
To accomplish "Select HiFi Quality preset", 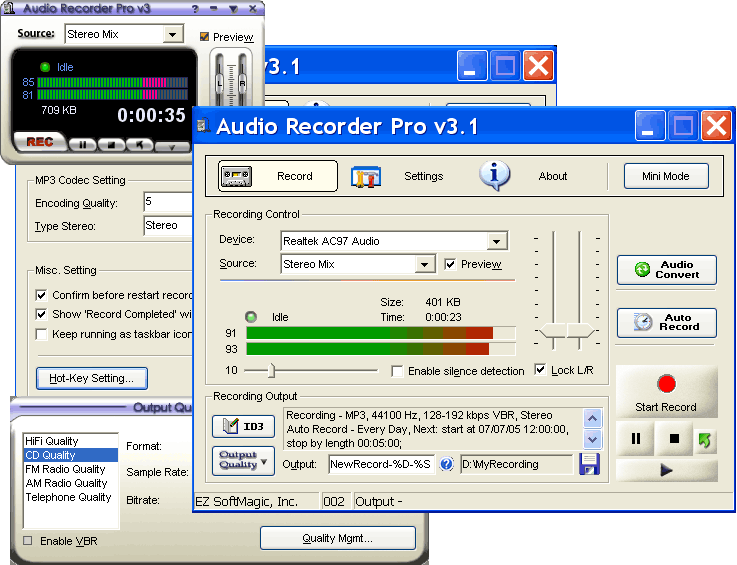I will point(71,441).
